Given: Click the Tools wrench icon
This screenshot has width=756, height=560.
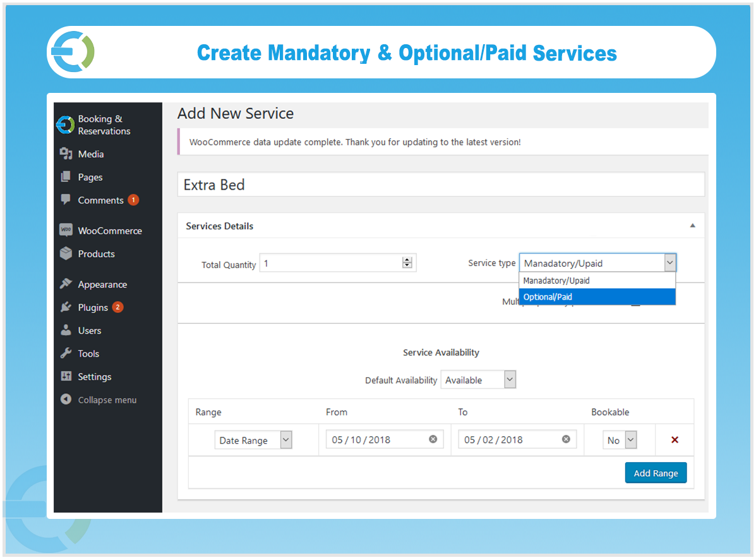Looking at the screenshot, I should (66, 353).
